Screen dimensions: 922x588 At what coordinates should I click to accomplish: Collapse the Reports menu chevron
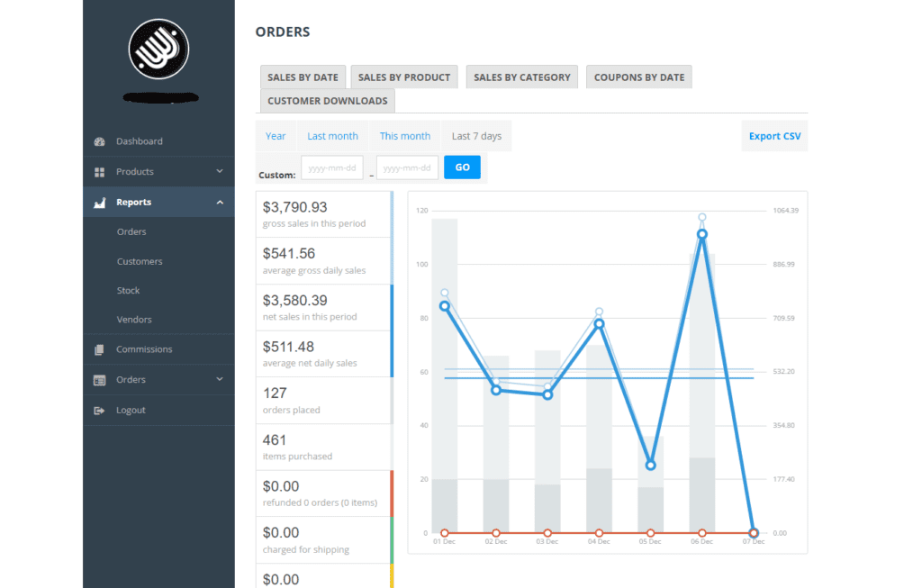220,203
